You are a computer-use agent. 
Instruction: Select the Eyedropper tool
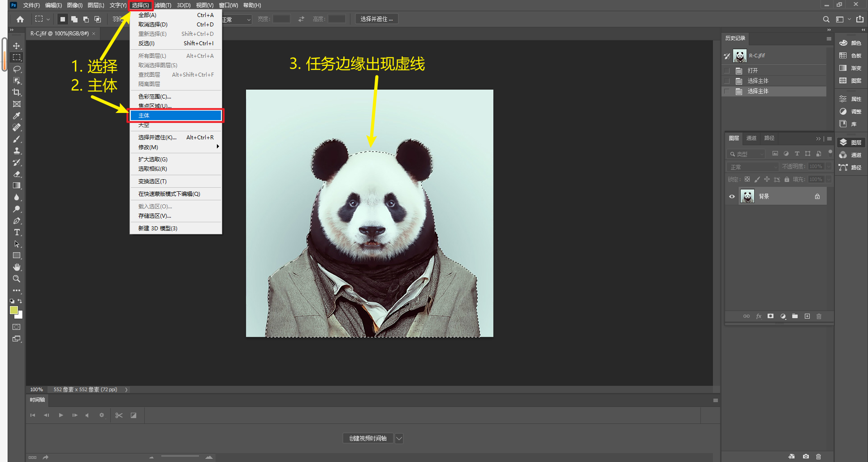coord(17,116)
